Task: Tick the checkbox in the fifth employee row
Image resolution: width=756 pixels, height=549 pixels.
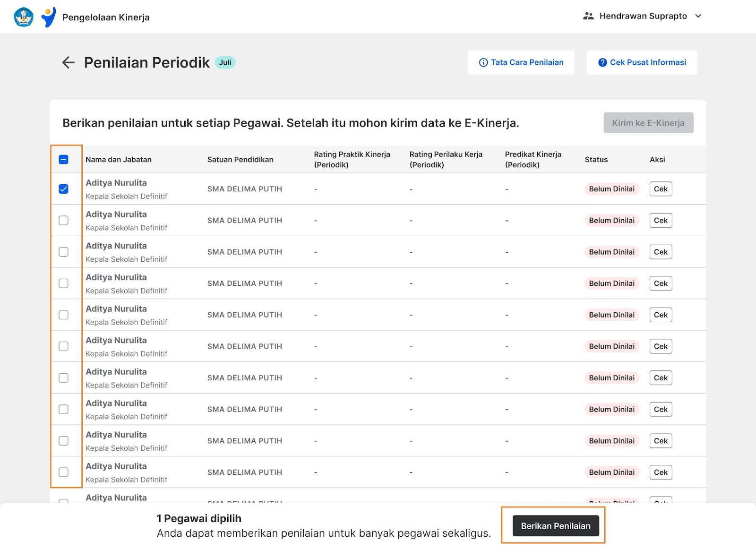Action: tap(63, 315)
